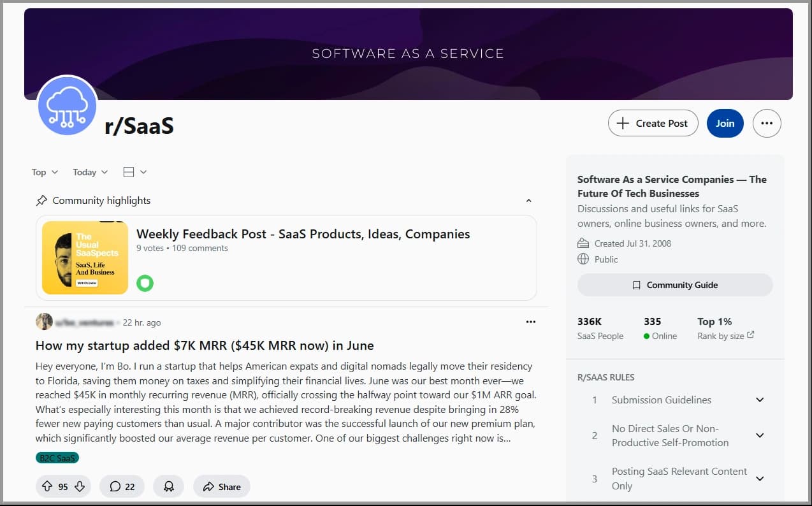Filter by the B2C SaaS flair tag
This screenshot has width=812, height=506.
(57, 458)
